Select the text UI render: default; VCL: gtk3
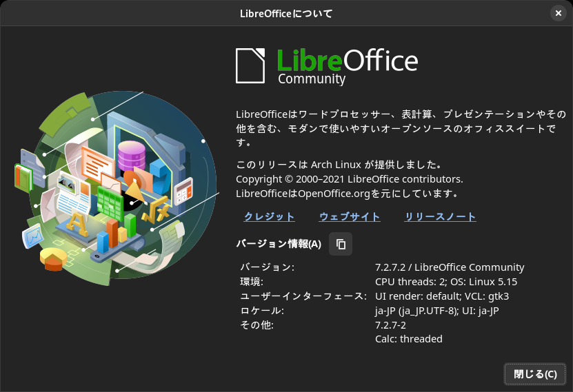Screen dimensions: 573x392 442,296
